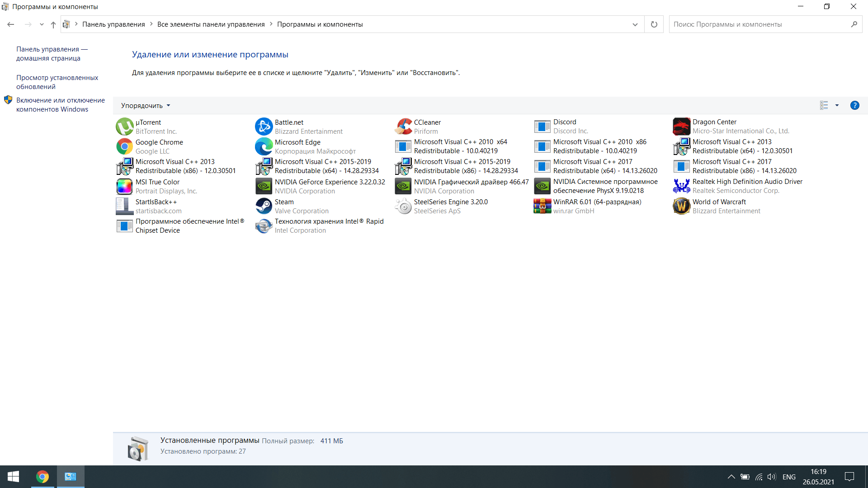
Task: Select the MSI True Color icon
Action: tap(124, 186)
